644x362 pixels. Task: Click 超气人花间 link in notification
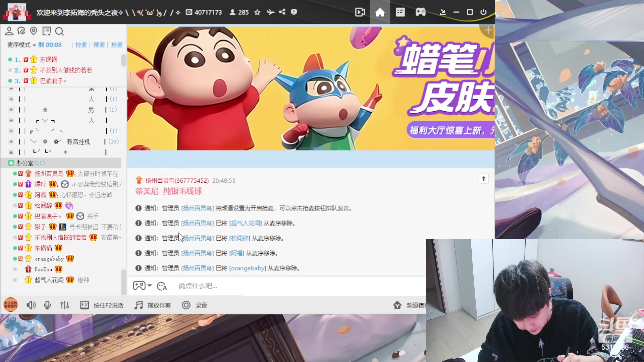click(246, 223)
